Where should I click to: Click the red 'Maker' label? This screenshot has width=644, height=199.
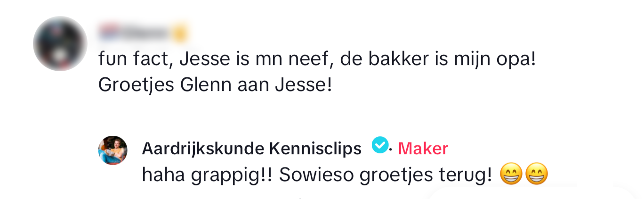(423, 149)
